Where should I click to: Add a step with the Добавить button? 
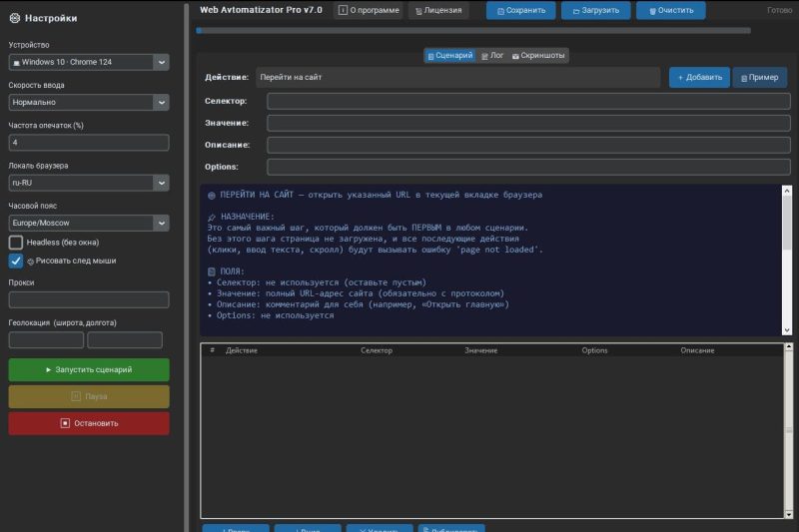pos(699,78)
